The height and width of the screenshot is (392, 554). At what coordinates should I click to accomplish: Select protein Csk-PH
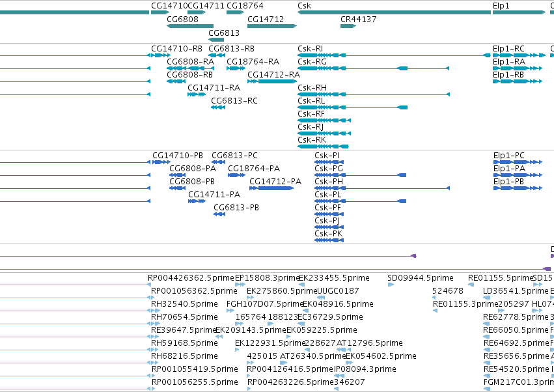tap(382, 188)
